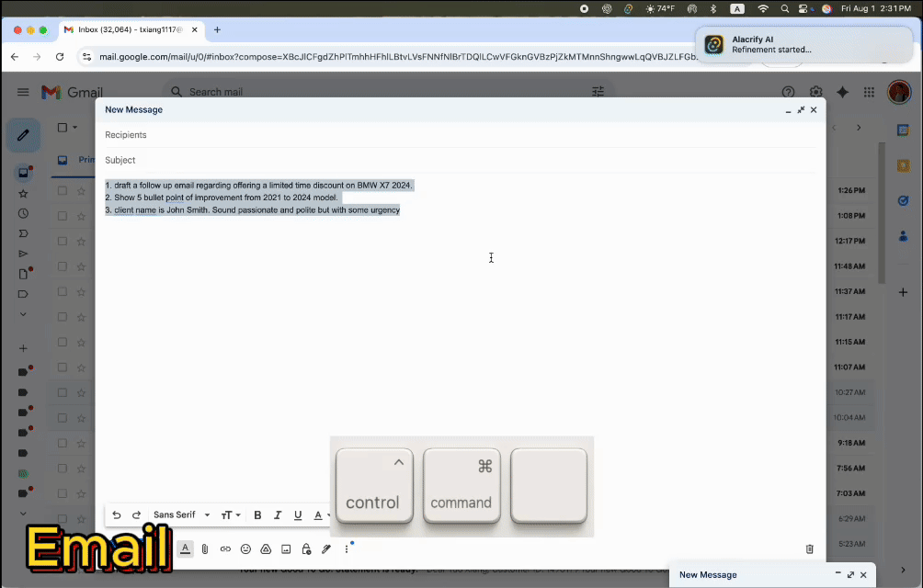The height and width of the screenshot is (588, 923).
Task: Check the 11:17 AM email checkbox
Action: [63, 317]
